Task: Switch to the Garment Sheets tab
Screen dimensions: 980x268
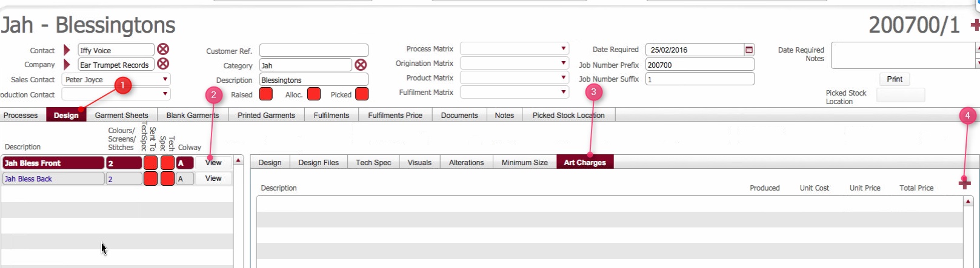Action: (x=121, y=115)
